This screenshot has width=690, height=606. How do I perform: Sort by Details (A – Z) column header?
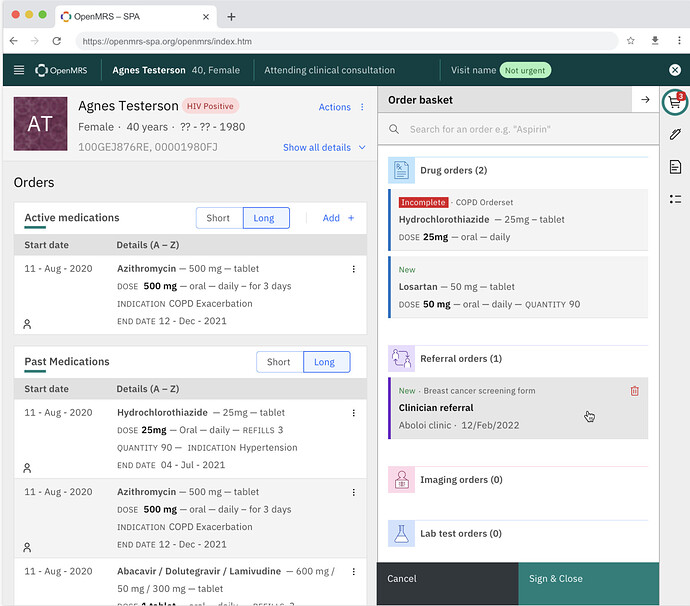click(x=147, y=245)
